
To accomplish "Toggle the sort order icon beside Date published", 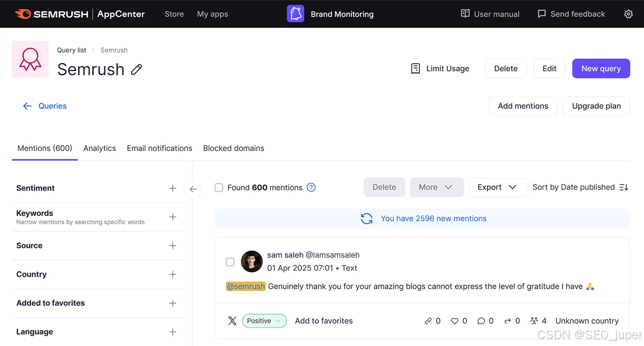I will click(623, 187).
